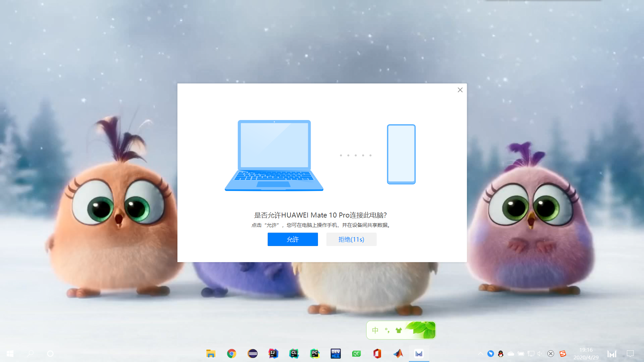Open Sogou input method tray icon
Image resolution: width=644 pixels, height=362 pixels.
(563, 354)
